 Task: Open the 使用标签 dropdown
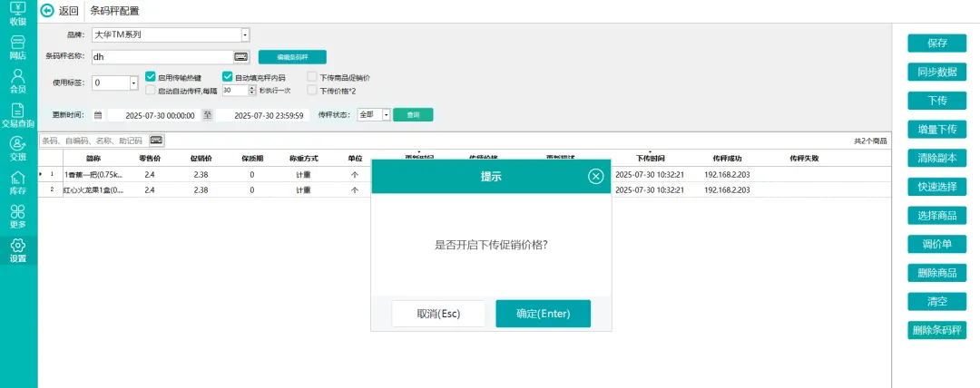[133, 83]
